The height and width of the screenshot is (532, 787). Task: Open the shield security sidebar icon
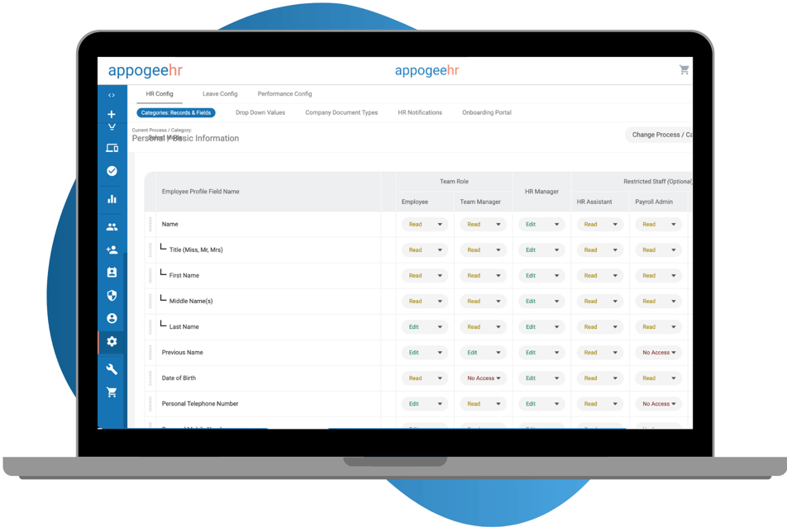click(112, 295)
